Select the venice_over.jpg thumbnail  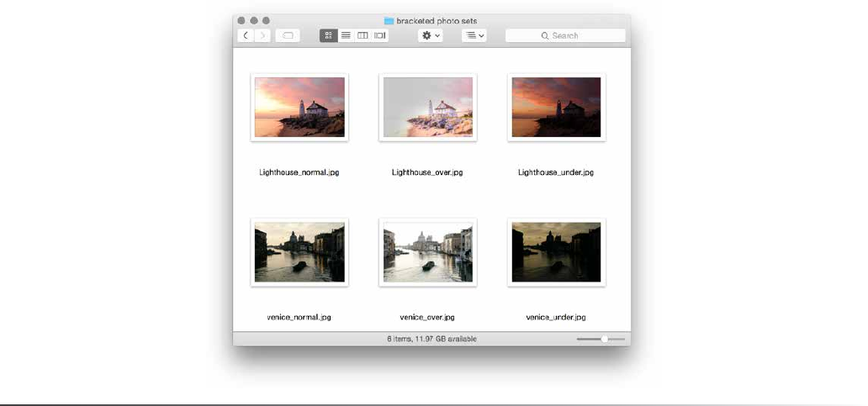point(428,252)
